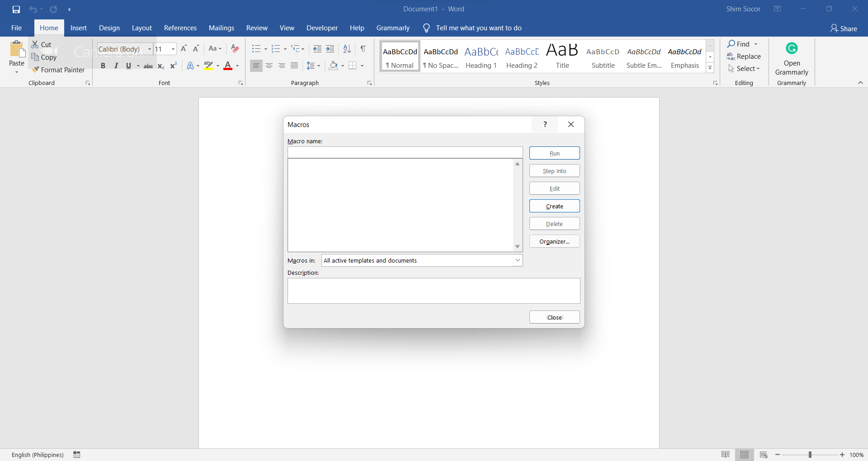Click the Save icon in title bar
Screen dimensions: 868x461
(x=16, y=9)
